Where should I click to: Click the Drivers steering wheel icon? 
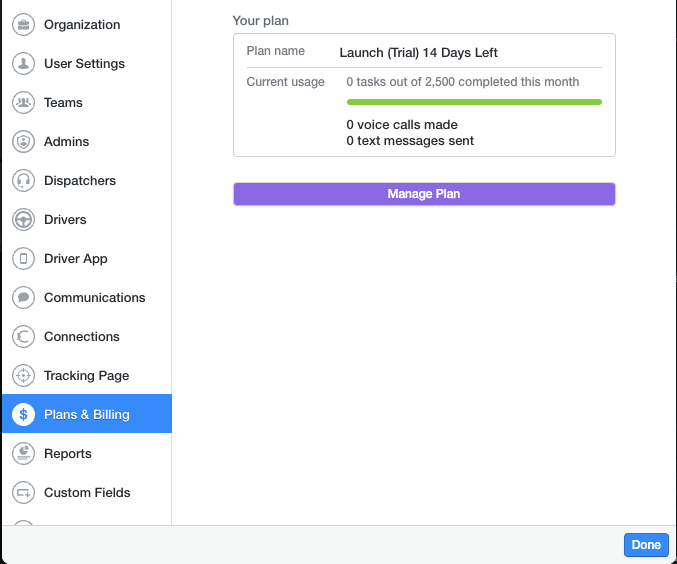point(23,219)
